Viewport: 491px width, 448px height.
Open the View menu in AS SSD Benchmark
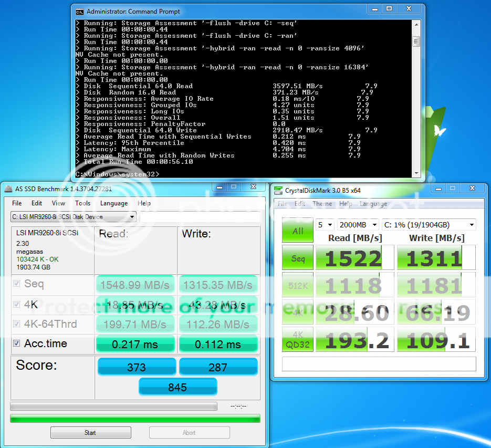tap(59, 203)
